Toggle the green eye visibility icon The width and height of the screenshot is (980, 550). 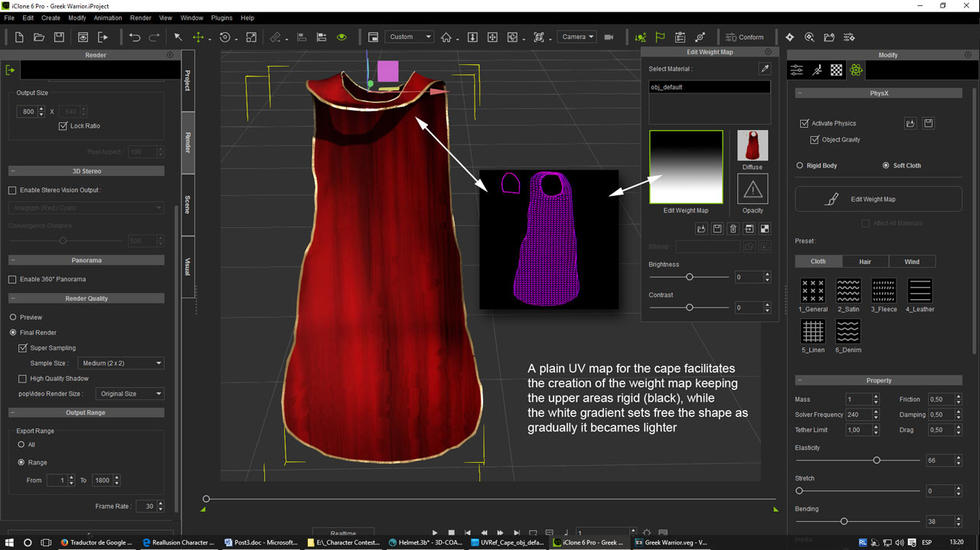(341, 37)
